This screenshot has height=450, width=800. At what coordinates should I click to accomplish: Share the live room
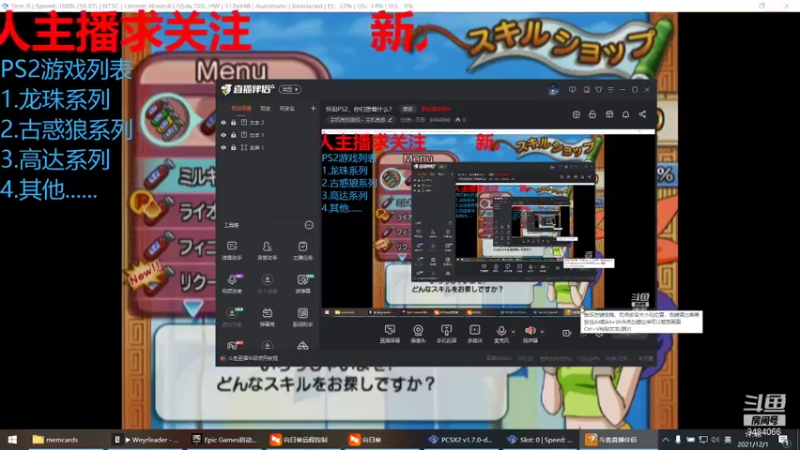pyautogui.click(x=642, y=114)
